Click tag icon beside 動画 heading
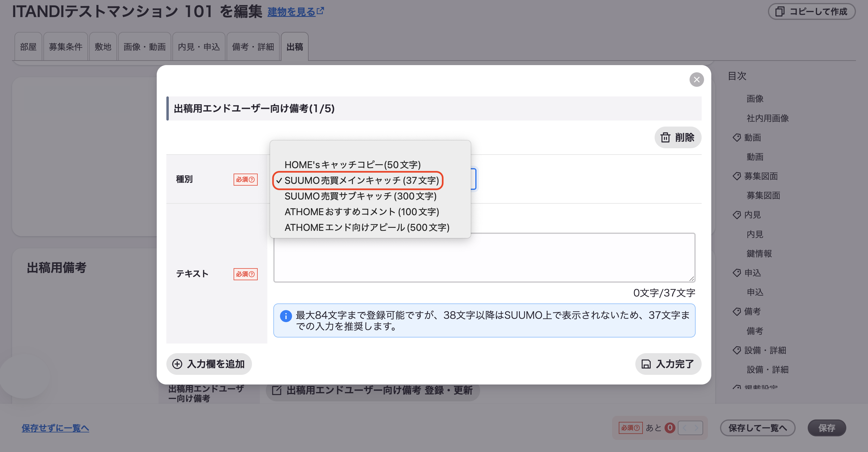This screenshot has width=868, height=452. tap(737, 137)
